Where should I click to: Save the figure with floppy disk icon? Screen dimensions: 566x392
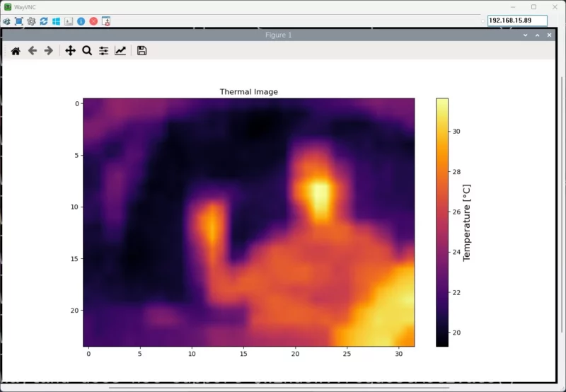click(x=141, y=51)
